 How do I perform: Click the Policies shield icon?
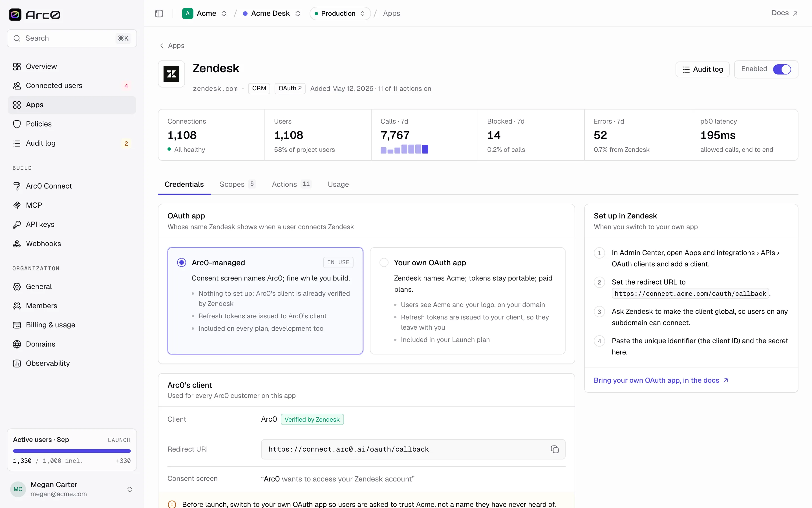click(17, 124)
